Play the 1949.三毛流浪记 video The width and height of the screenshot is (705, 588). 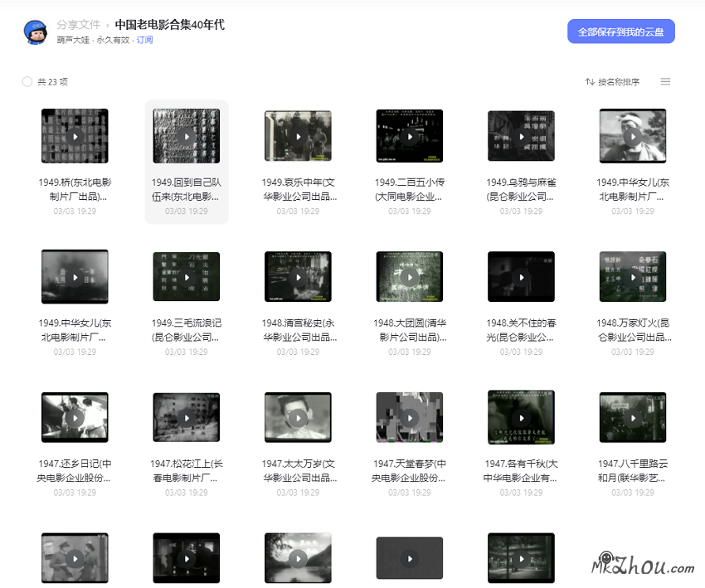pos(186,276)
